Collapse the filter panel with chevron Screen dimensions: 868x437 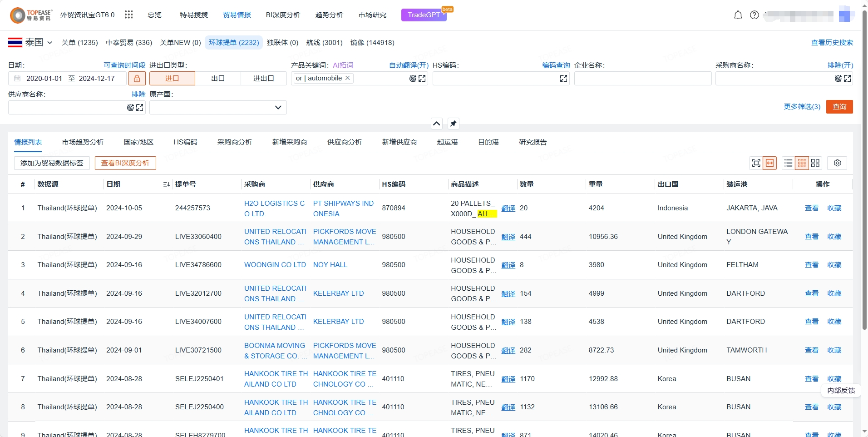click(436, 124)
